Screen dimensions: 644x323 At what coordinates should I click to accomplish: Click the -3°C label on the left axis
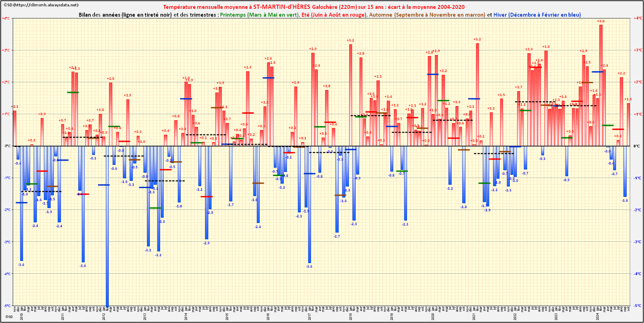[x=6, y=241]
